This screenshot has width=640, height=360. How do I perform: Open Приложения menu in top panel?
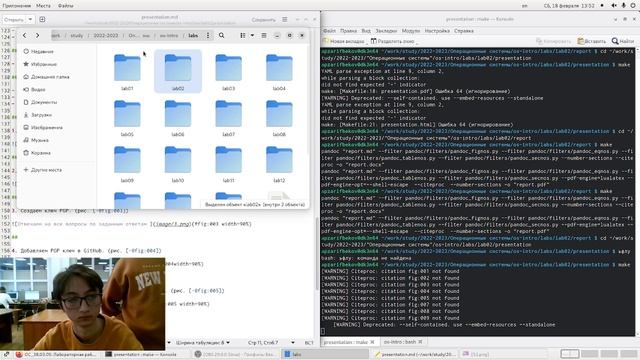[16, 6]
